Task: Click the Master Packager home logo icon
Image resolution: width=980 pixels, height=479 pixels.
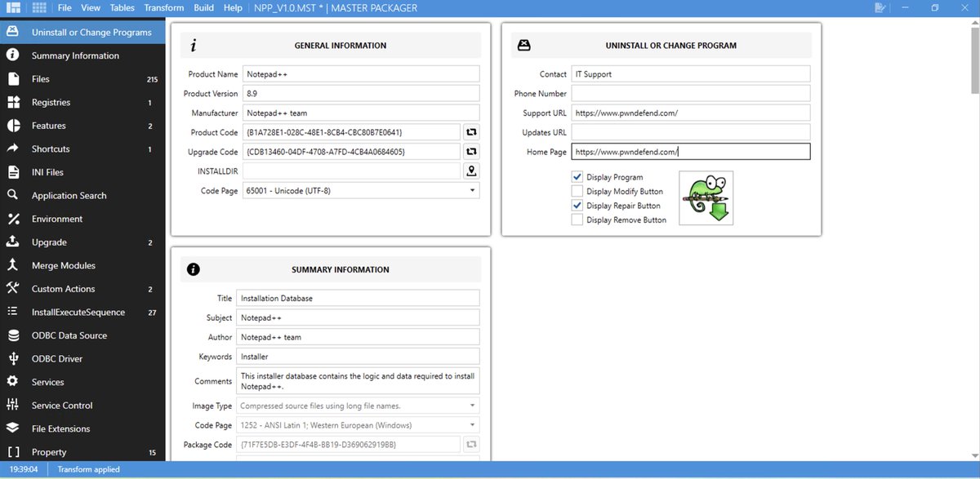Action: (x=12, y=7)
